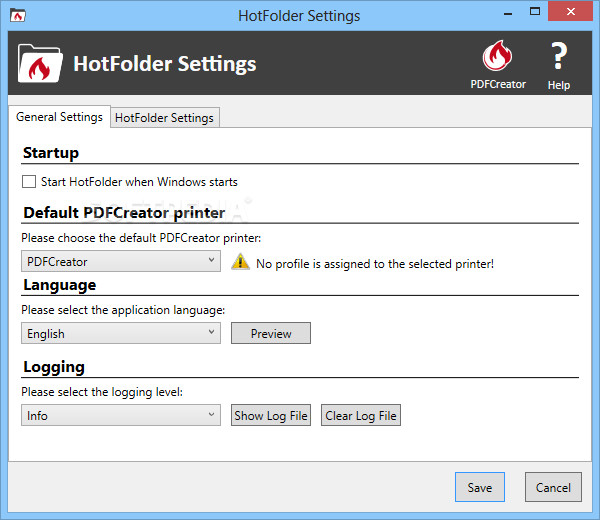Close the HotFolder Settings window
The width and height of the screenshot is (600, 520).
pyautogui.click(x=571, y=11)
